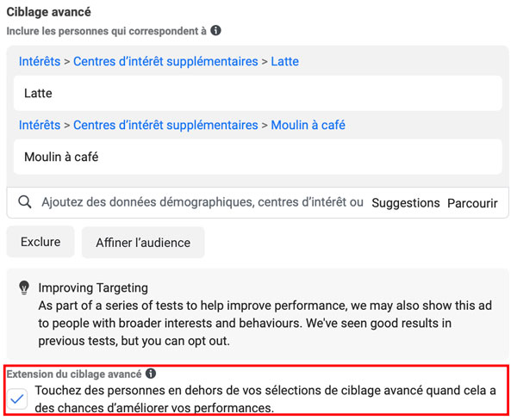Focus the demographics and interests search field
517x420 pixels.
(202, 202)
